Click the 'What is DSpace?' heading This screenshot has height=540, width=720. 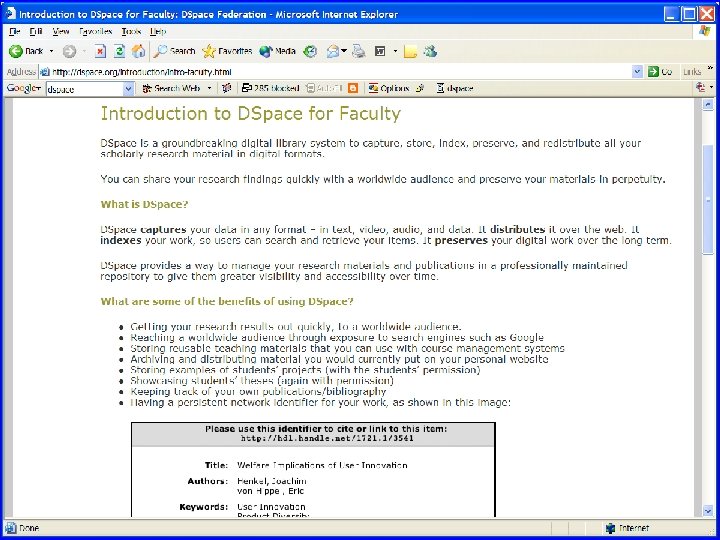pyautogui.click(x=144, y=204)
